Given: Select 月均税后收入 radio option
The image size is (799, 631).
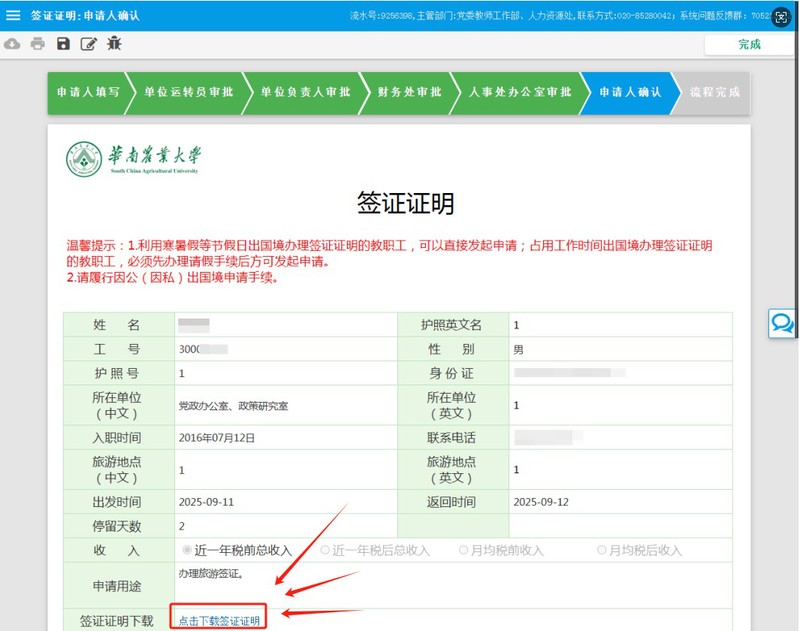Looking at the screenshot, I should click(602, 550).
